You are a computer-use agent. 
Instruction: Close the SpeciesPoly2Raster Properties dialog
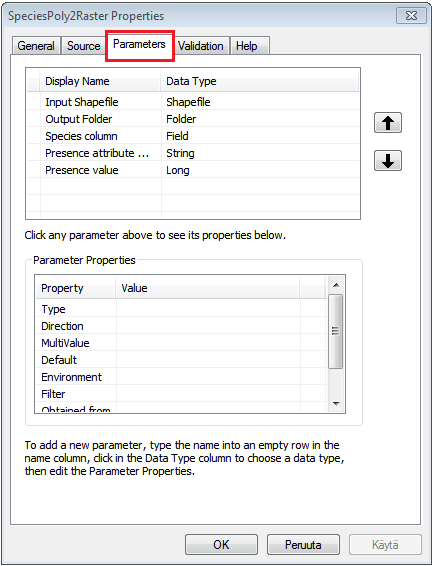click(411, 16)
